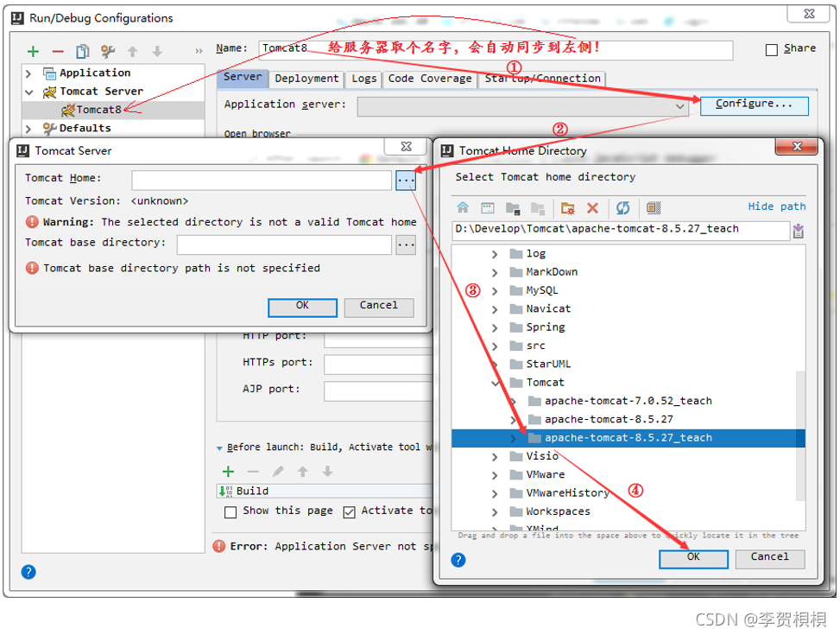Edit before launch task pencil icon
Viewport: 840px width, 635px height.
click(277, 472)
